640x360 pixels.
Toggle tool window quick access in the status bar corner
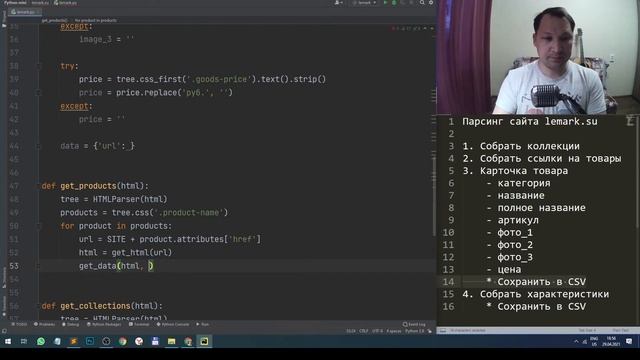pos(4,331)
